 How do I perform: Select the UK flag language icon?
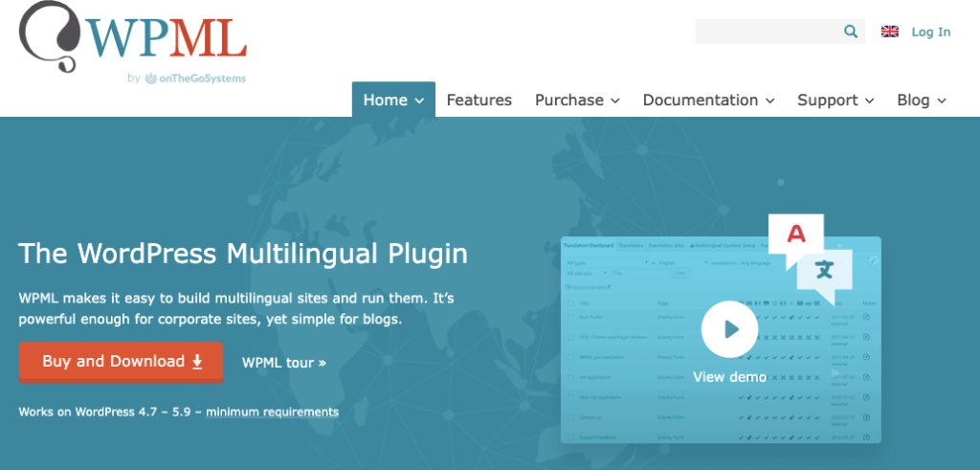click(x=890, y=32)
